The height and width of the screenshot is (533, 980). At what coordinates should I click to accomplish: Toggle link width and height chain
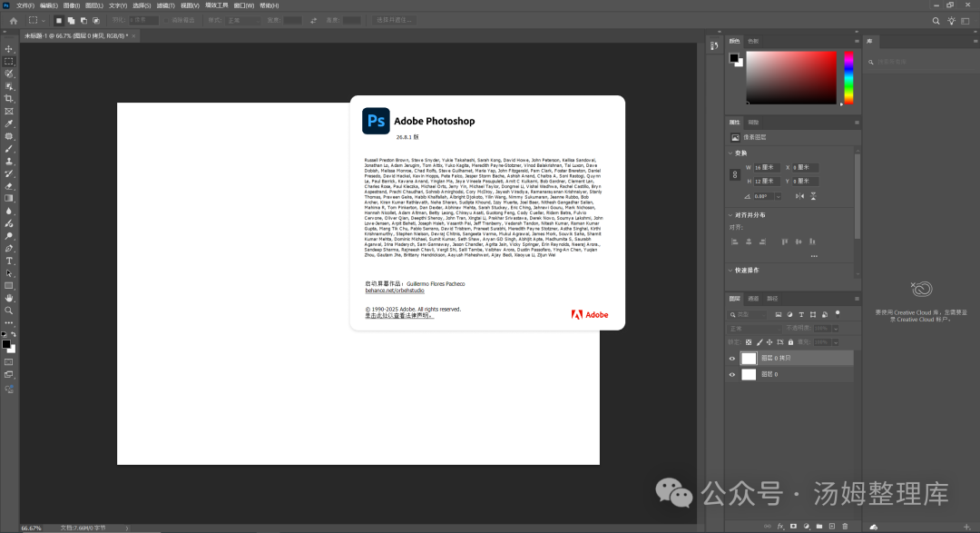(x=735, y=174)
